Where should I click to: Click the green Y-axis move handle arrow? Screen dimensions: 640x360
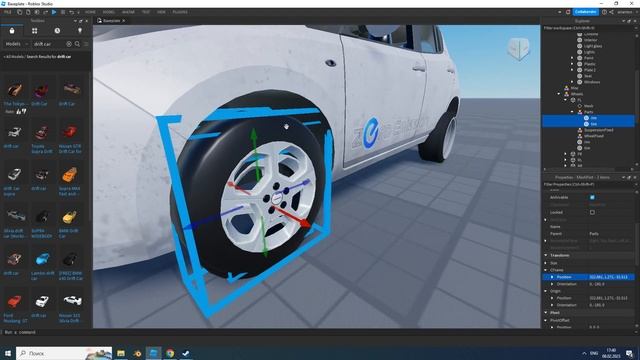pos(254,133)
